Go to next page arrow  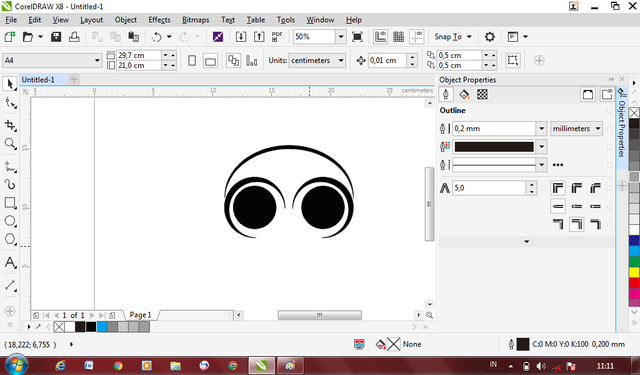pyautogui.click(x=92, y=315)
